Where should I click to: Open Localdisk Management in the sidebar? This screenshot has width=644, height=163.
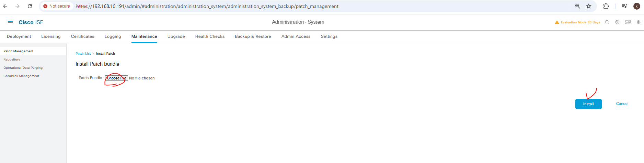pos(21,76)
